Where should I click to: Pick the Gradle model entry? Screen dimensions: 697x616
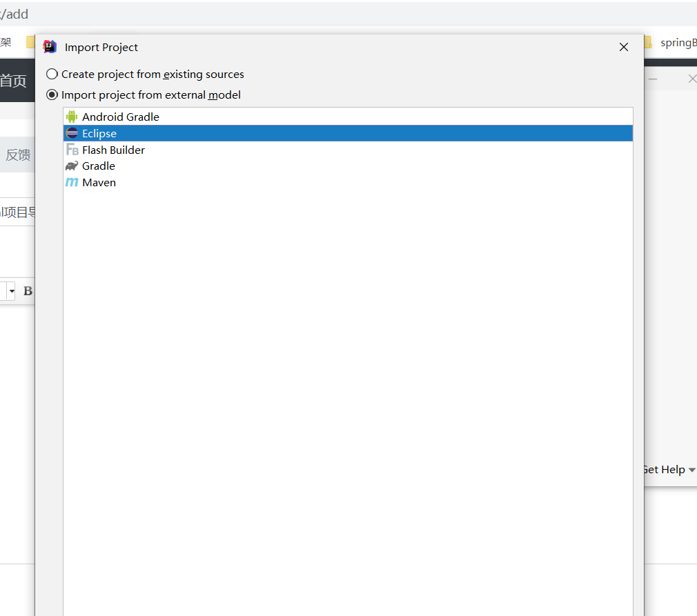click(348, 166)
